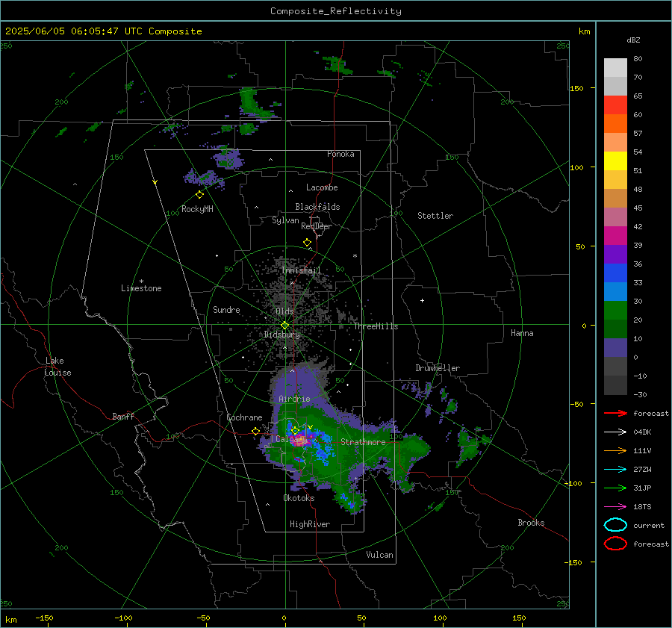Click the Hanna town label
Screen dimensions: 672x628
click(x=522, y=333)
